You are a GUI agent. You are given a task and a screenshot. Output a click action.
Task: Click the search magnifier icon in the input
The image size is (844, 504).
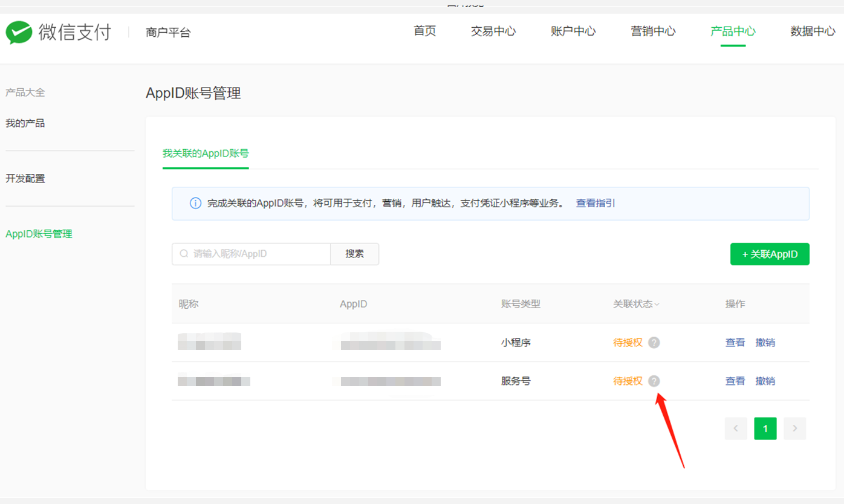pyautogui.click(x=184, y=254)
